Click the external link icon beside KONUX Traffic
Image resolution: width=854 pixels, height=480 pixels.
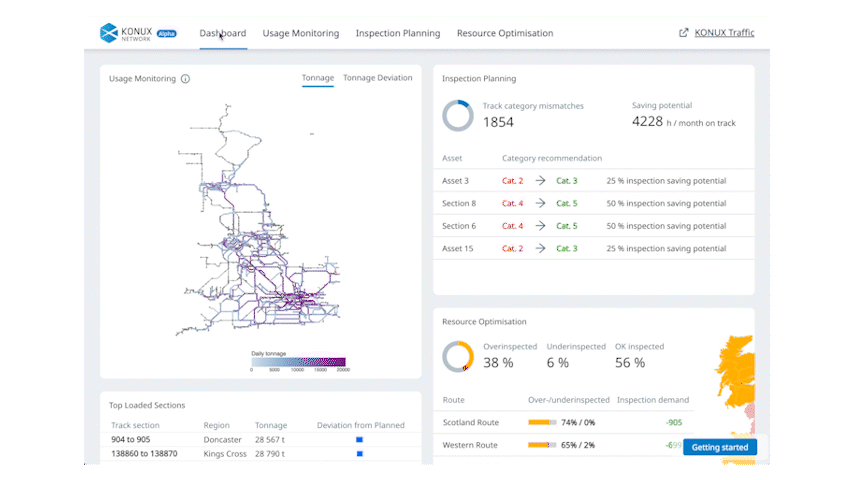click(684, 33)
